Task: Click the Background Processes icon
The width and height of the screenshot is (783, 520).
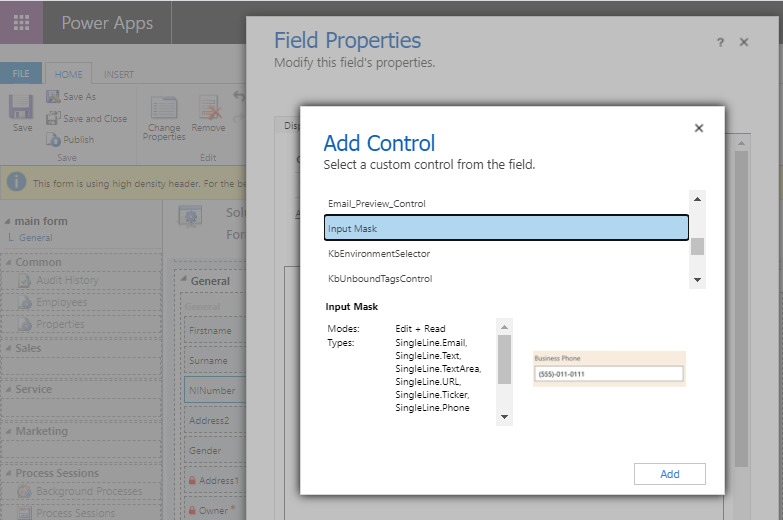Action: [24, 492]
